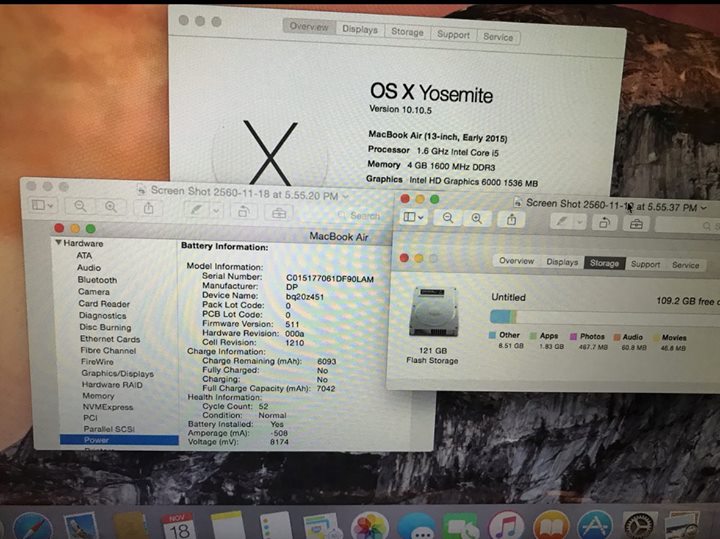
Task: Zoom in using right Preview window magnifier
Action: click(x=478, y=218)
